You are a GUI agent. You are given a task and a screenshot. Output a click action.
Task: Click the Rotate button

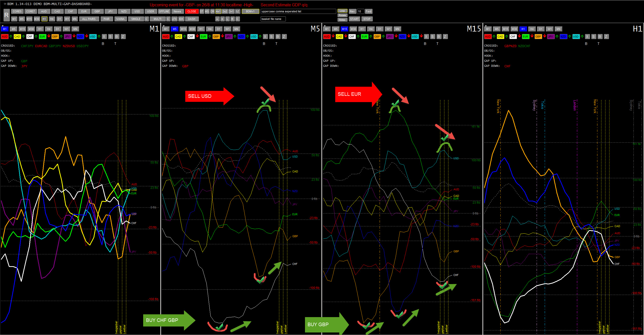click(342, 15)
